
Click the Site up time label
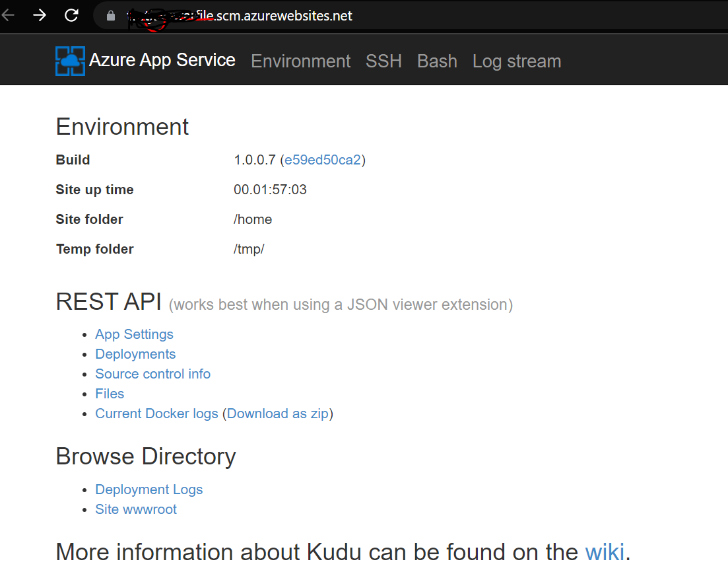(95, 190)
